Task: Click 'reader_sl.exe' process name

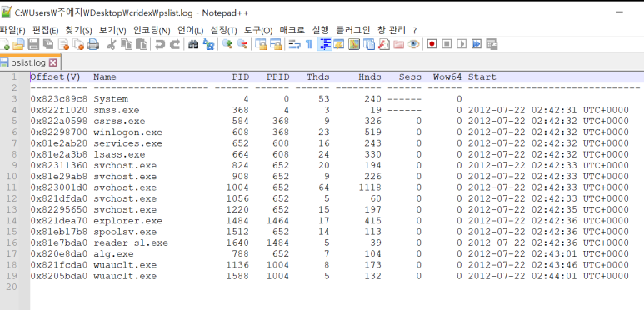Action: [x=131, y=243]
